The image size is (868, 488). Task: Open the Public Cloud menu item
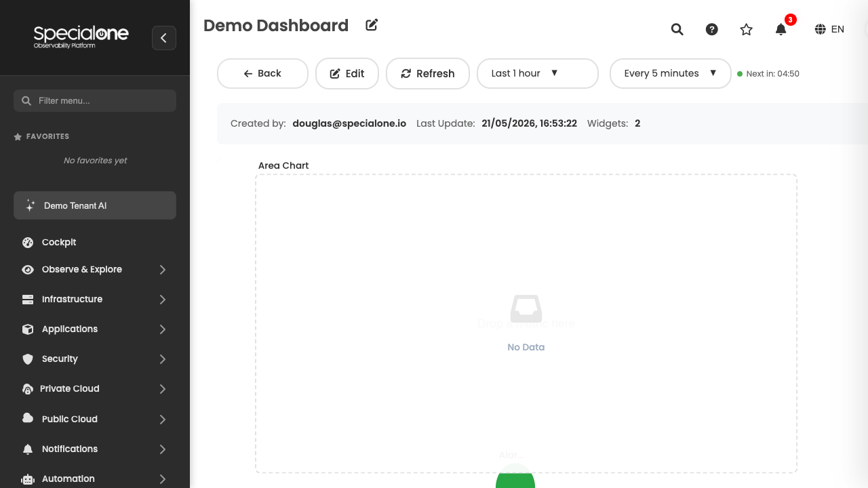[95, 419]
